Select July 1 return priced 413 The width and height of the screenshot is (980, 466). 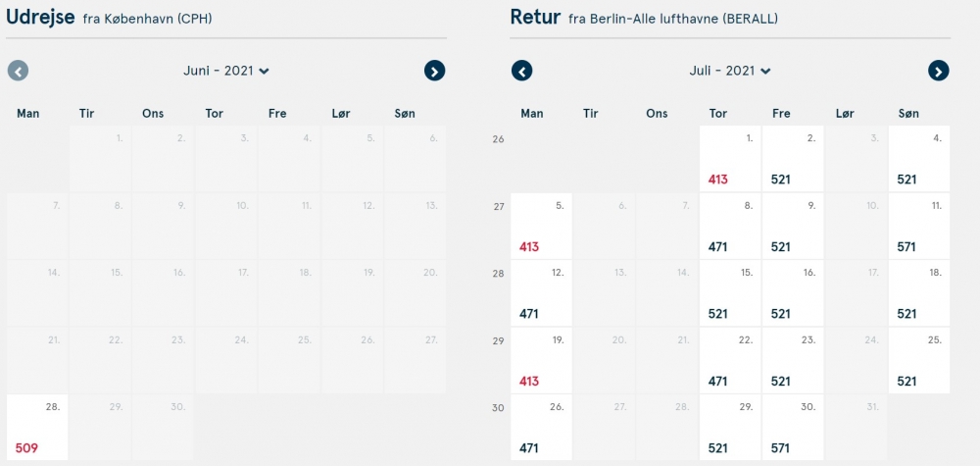coord(729,159)
